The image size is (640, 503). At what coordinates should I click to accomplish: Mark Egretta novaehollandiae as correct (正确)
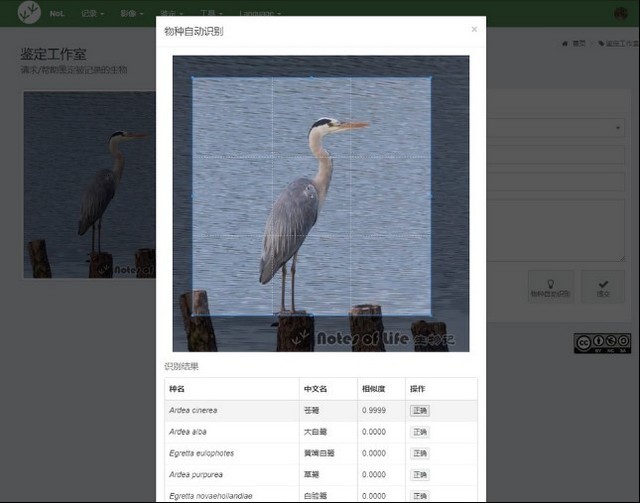coord(420,496)
